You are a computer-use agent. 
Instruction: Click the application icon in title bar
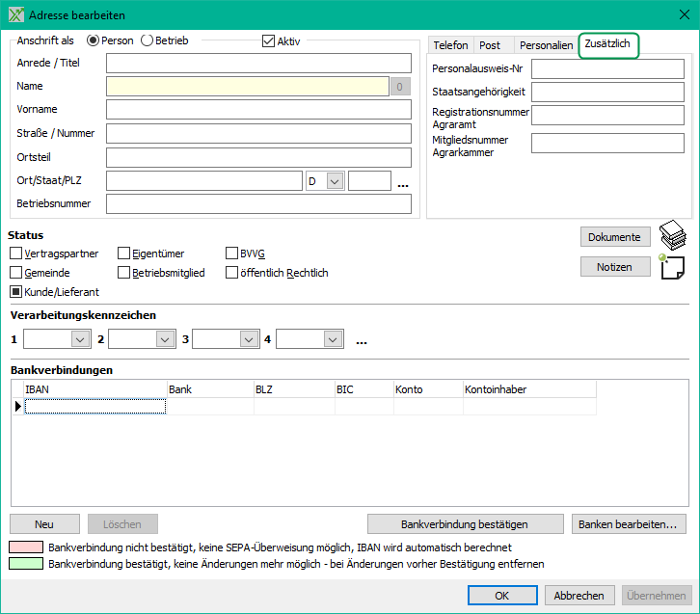pos(15,15)
